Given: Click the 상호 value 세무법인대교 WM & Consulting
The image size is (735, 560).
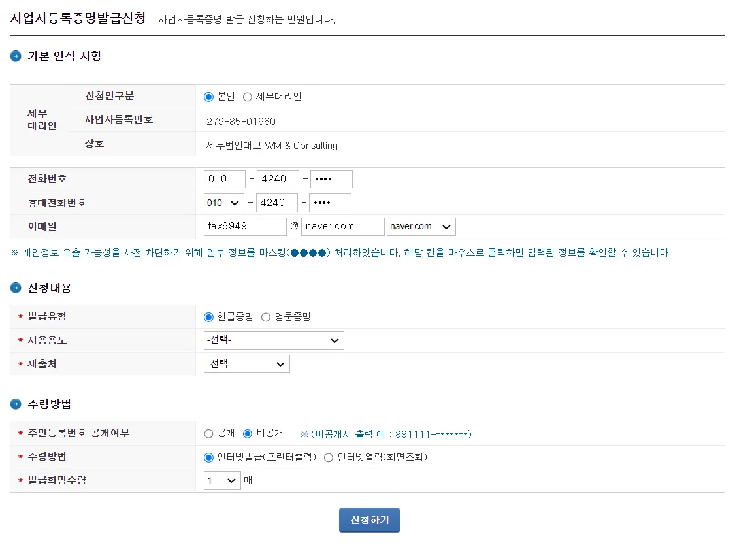Looking at the screenshot, I should pyautogui.click(x=272, y=146).
